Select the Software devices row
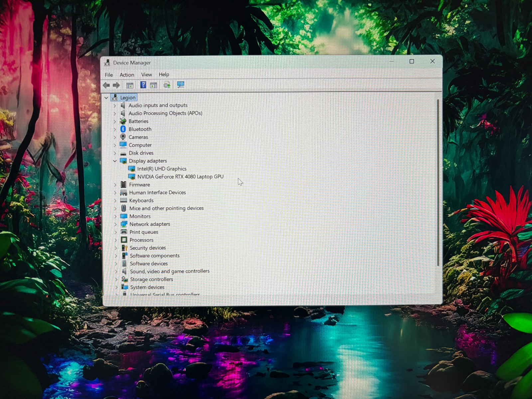Viewport: 532px width, 399px height. [149, 263]
